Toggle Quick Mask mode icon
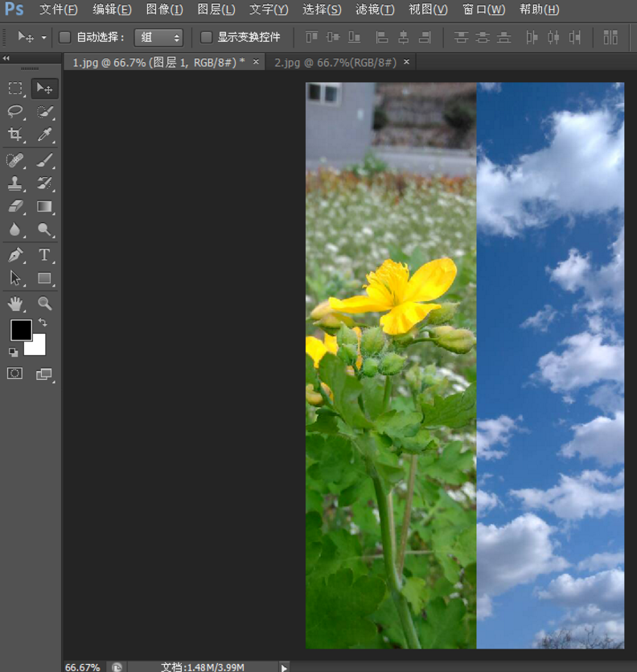 (x=14, y=373)
